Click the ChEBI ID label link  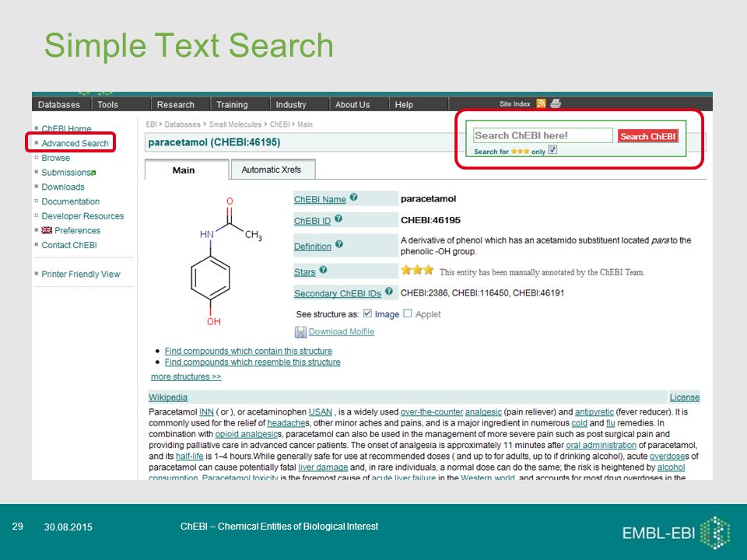(312, 221)
